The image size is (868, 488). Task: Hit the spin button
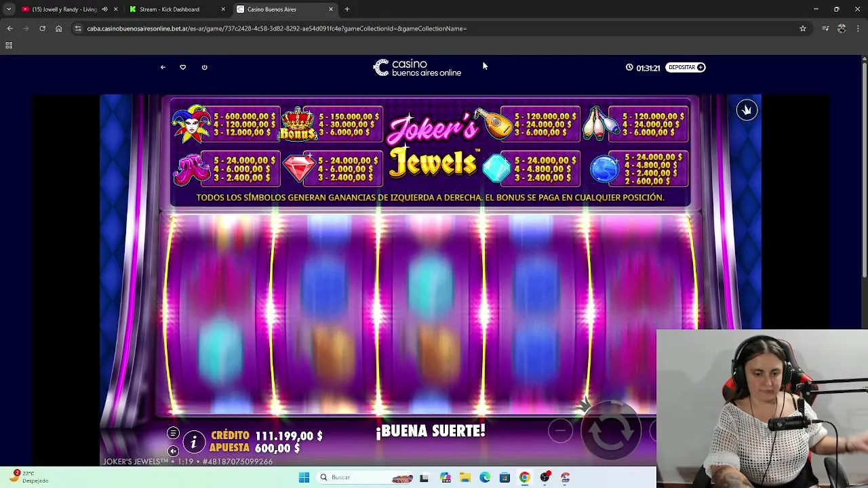tap(610, 430)
